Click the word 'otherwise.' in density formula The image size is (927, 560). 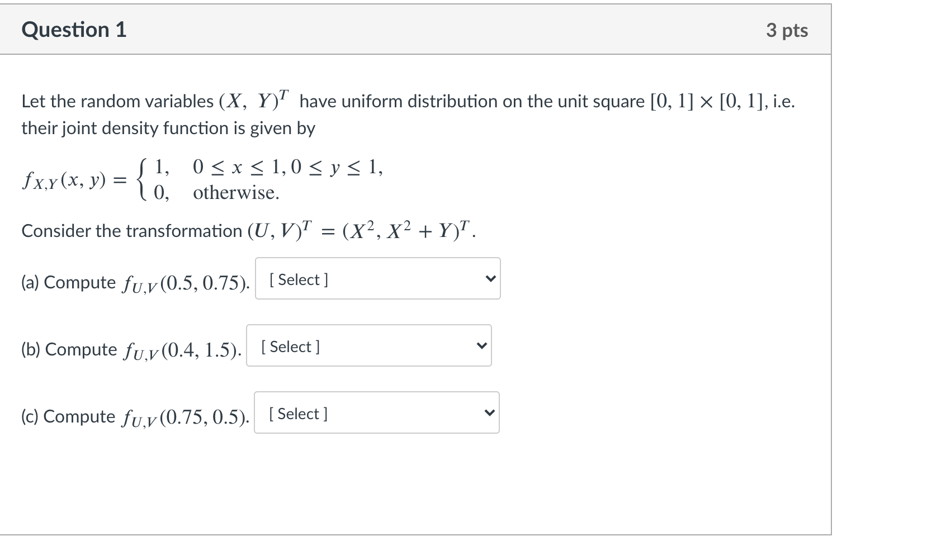coord(236,193)
